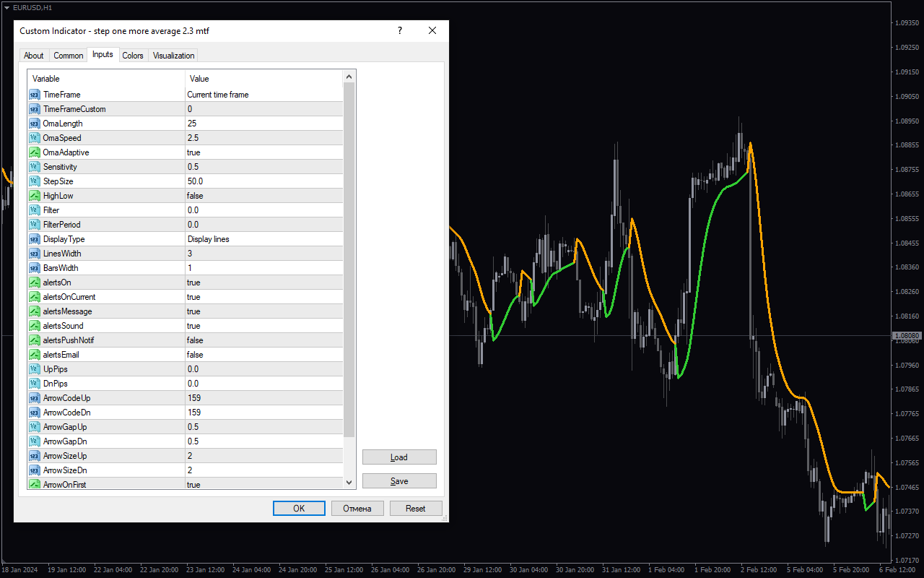Switch to the Common tab

[69, 56]
